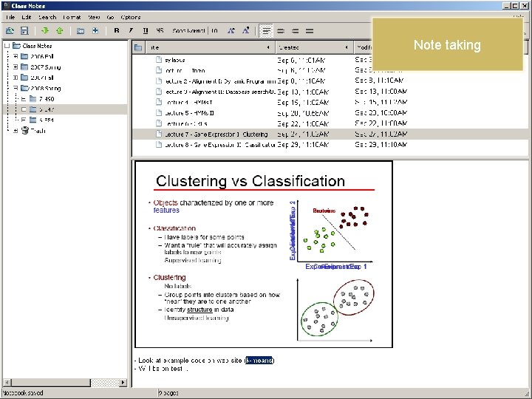Expand the Trash node
This screenshot has height=399, width=532.
tap(16, 130)
